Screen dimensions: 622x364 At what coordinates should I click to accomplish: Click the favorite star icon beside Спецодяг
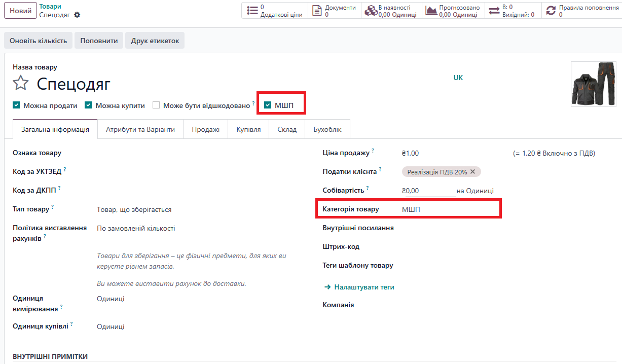[21, 84]
